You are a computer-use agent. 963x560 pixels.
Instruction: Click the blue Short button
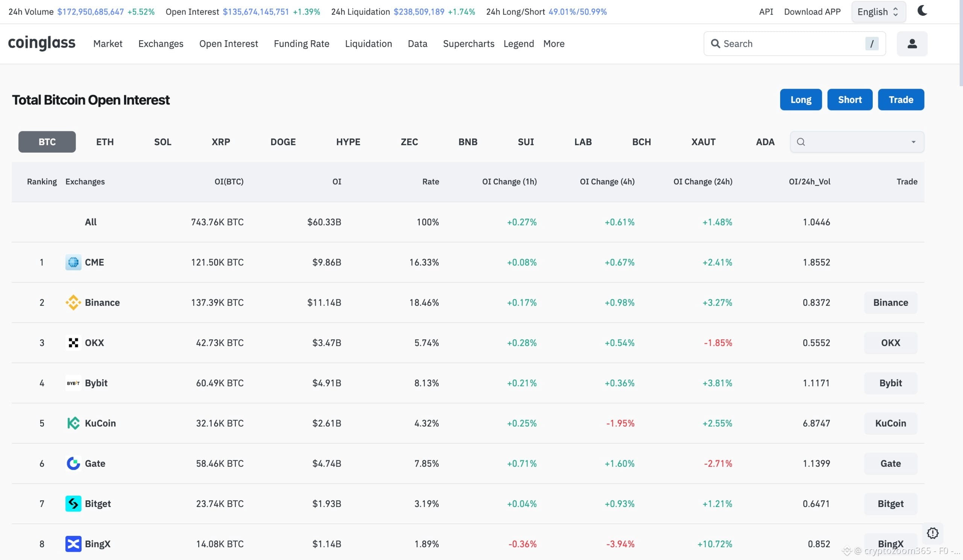tap(849, 100)
